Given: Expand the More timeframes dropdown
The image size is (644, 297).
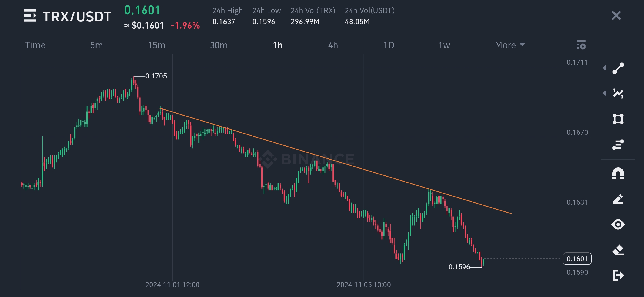Looking at the screenshot, I should 510,45.
